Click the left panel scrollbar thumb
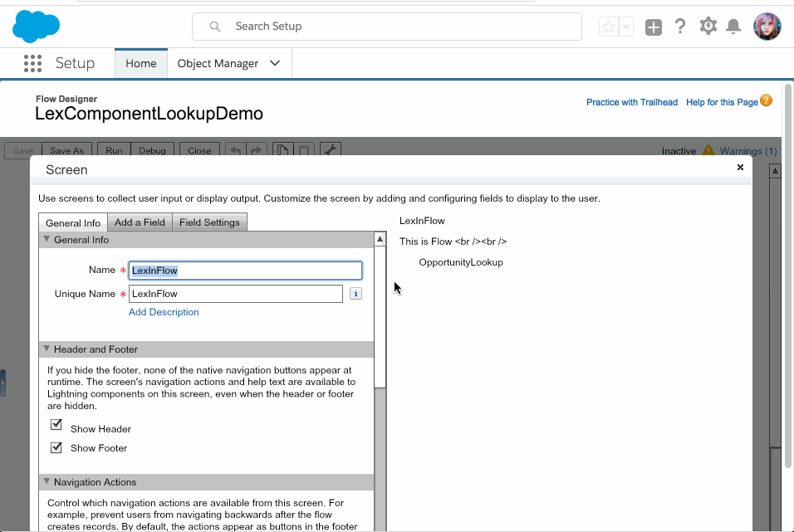Image resolution: width=794 pixels, height=532 pixels. pos(380,317)
